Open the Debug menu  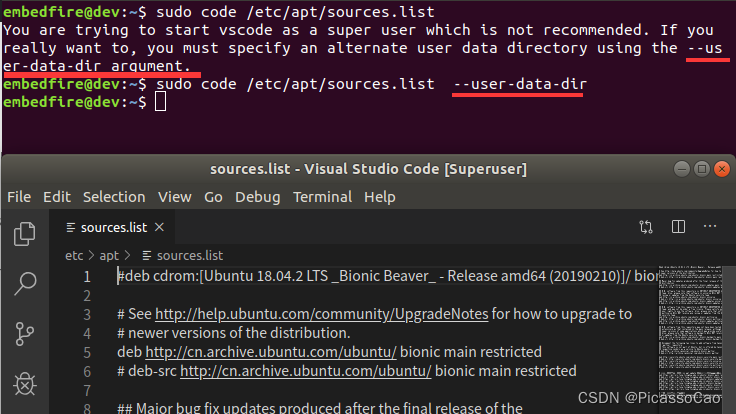[x=258, y=197]
